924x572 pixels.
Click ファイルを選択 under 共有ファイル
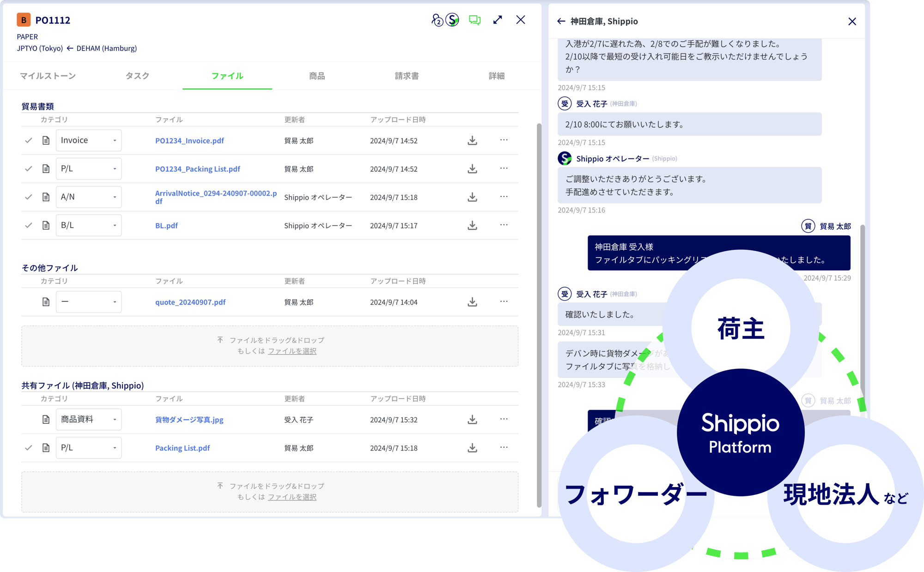[x=292, y=497]
